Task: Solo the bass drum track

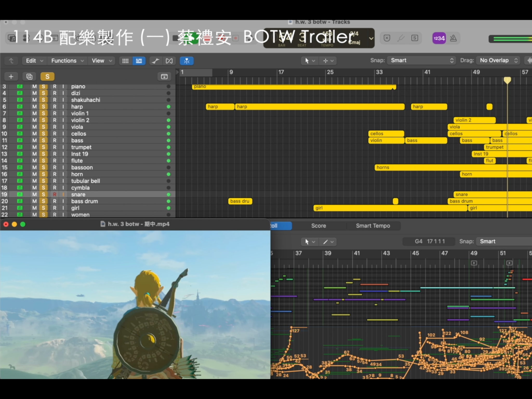Action: (x=43, y=201)
